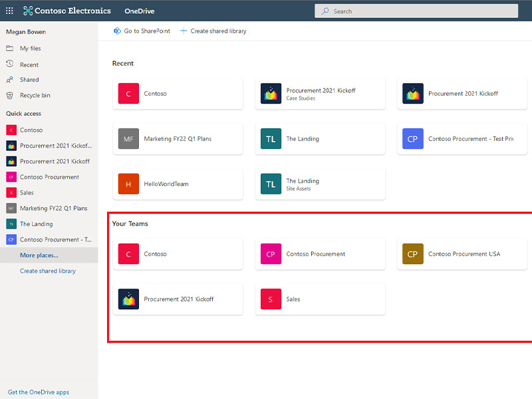Click the Go to SharePoint icon
The image size is (532, 399).
tap(117, 31)
